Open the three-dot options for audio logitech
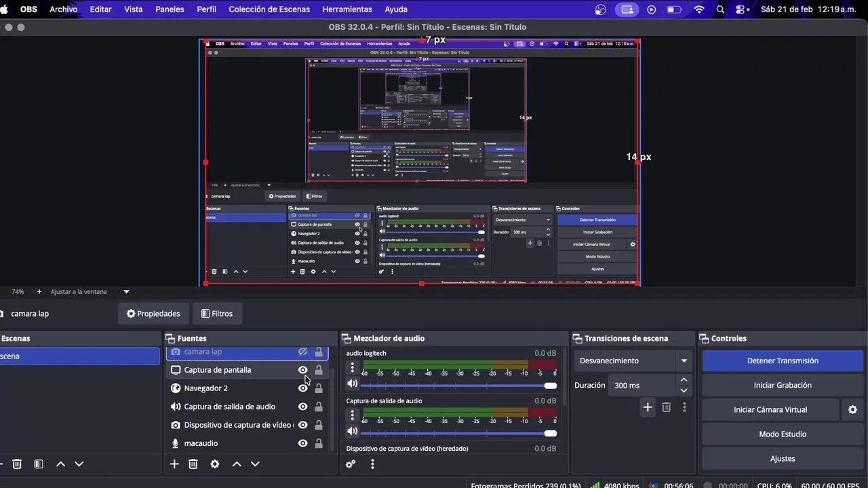The image size is (868, 488). point(352,367)
